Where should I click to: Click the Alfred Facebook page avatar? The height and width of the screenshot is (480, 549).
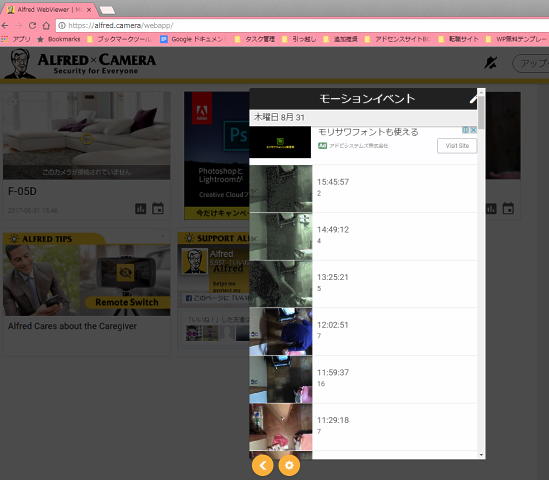tap(195, 261)
